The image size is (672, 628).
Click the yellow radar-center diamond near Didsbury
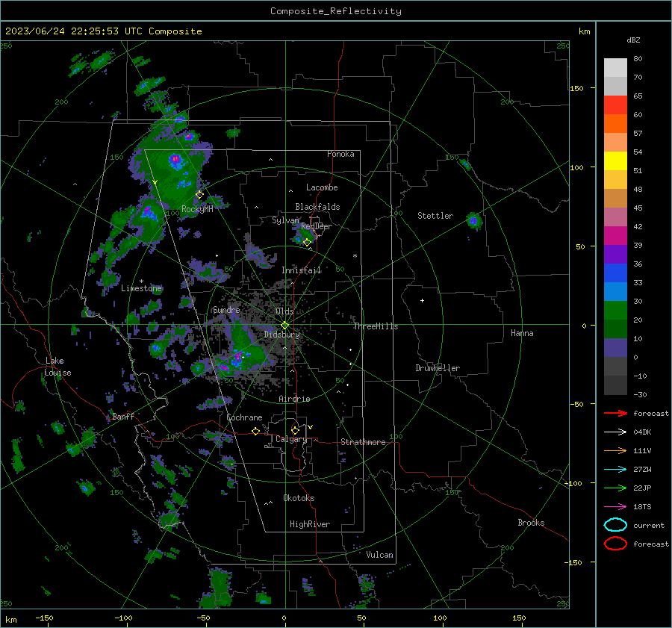coord(284,326)
